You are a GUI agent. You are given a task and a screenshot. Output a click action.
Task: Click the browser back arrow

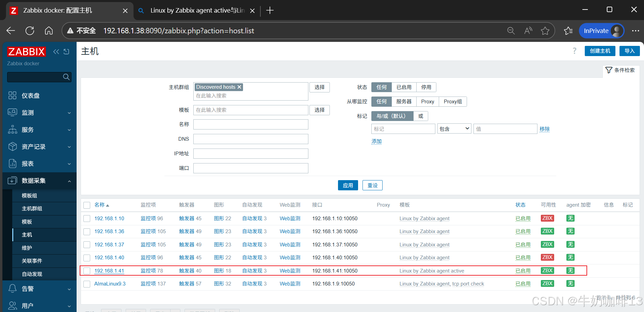pos(11,31)
